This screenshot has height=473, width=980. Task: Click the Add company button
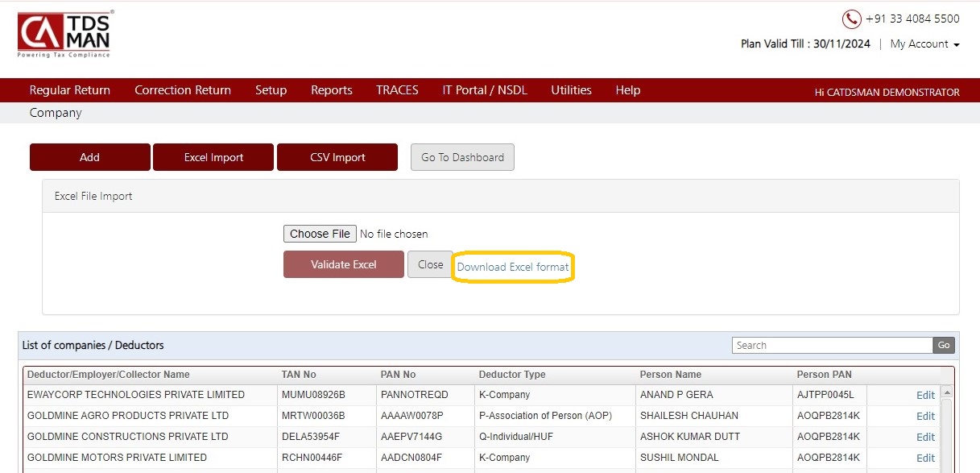tap(90, 157)
